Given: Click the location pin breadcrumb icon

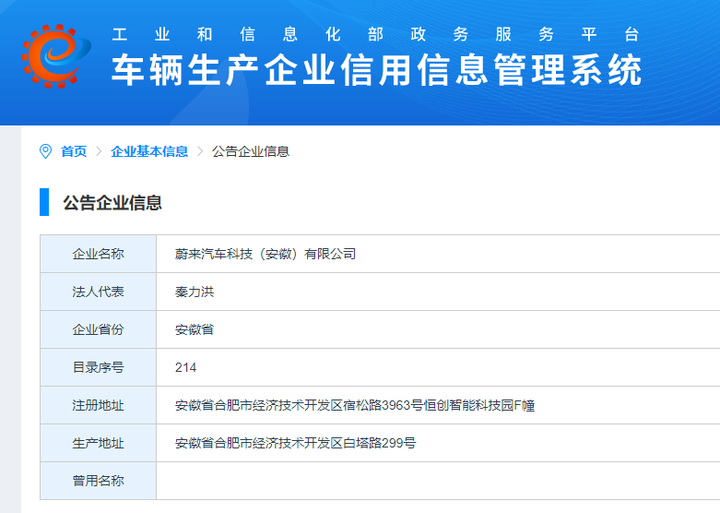Looking at the screenshot, I should point(45,151).
